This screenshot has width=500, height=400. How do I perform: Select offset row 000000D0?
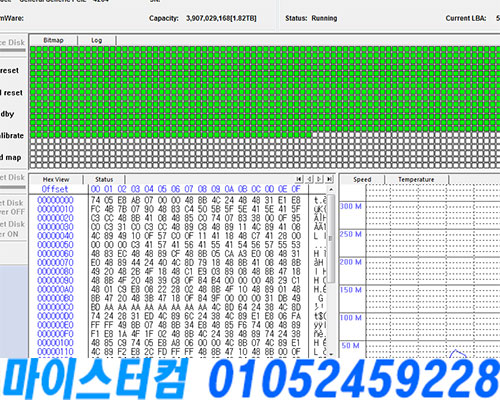click(x=55, y=316)
